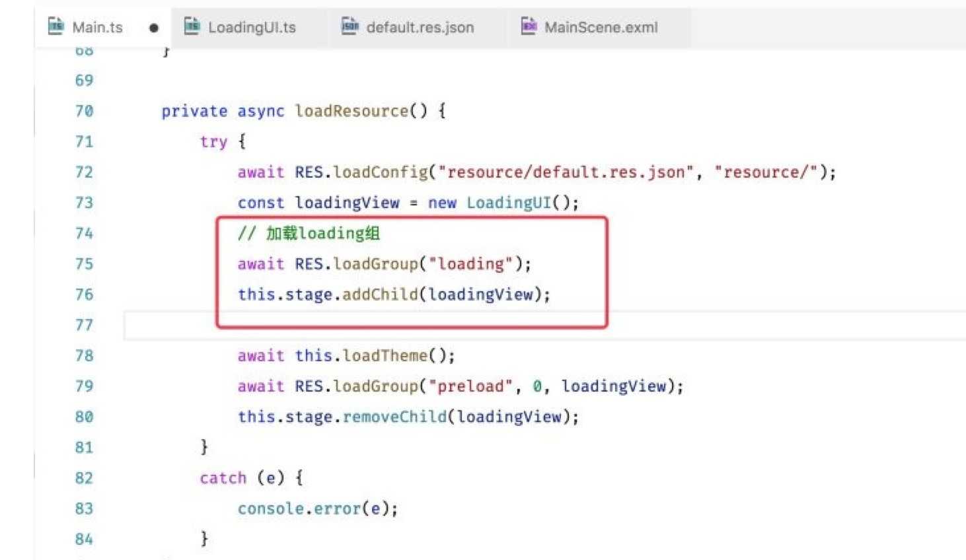Click line number 82 in gutter
The width and height of the screenshot is (966, 560).
[84, 478]
